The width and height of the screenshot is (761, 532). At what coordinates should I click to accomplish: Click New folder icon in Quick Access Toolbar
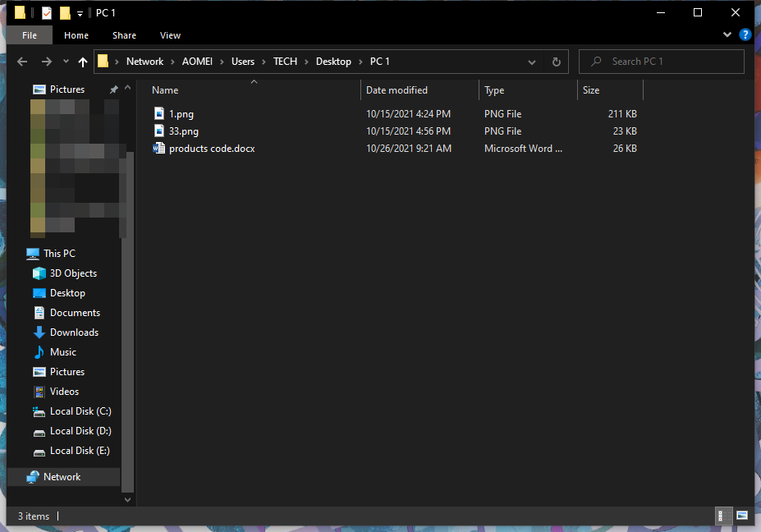pos(65,12)
